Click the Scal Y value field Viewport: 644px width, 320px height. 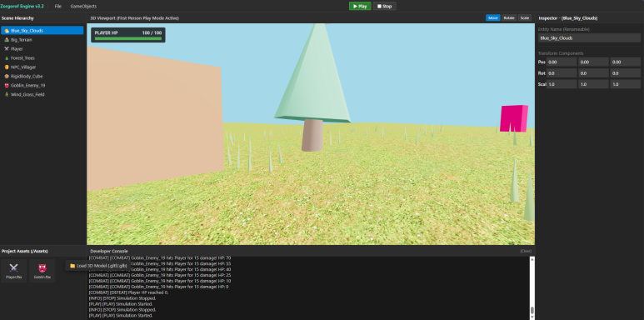(593, 84)
